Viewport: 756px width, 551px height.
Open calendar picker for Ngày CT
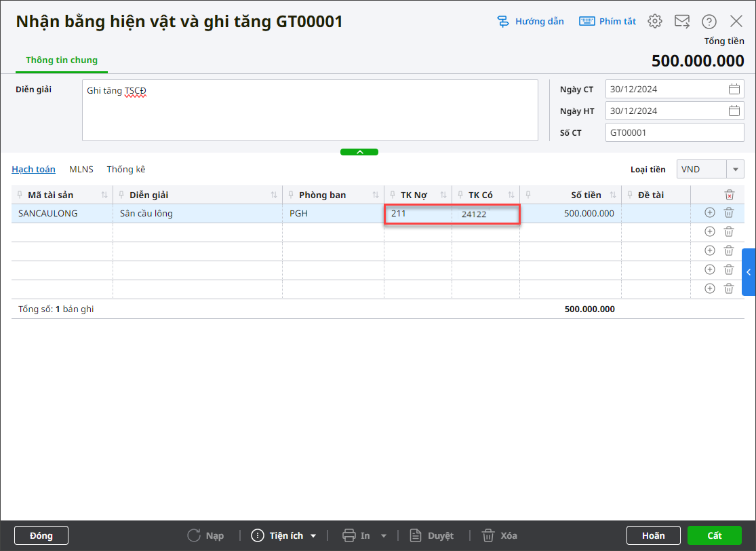tap(734, 90)
